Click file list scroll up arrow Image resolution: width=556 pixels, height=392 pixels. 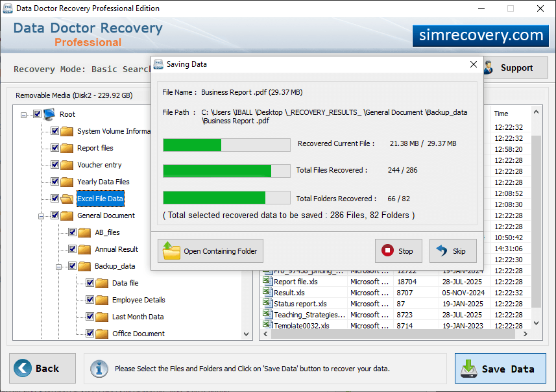(536, 112)
